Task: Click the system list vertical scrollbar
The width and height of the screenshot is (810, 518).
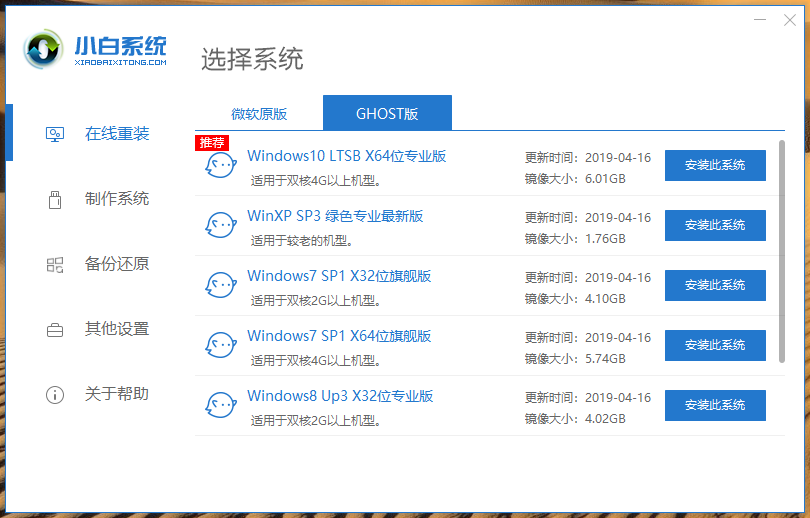Action: pyautogui.click(x=782, y=250)
